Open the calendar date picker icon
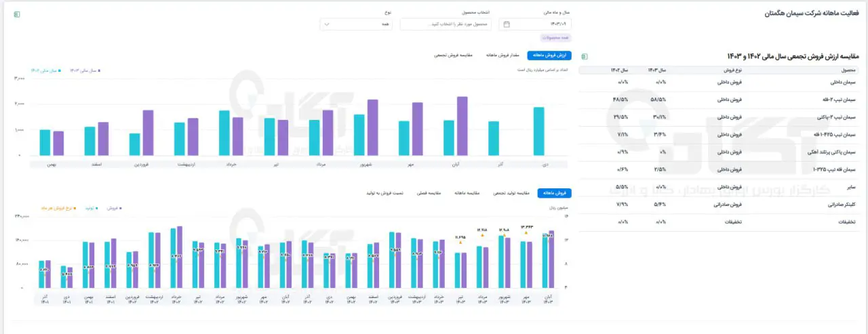Viewport: 868px width, 334px height. pos(506,24)
